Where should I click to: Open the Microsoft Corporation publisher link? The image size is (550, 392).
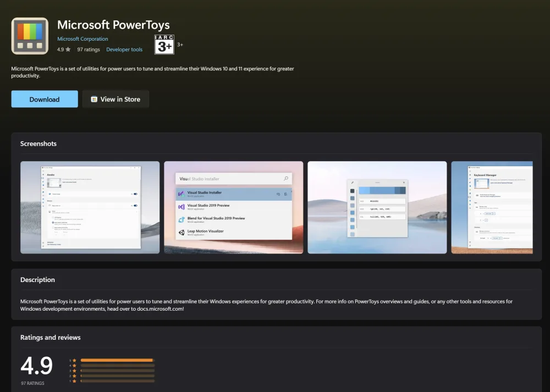click(x=83, y=39)
